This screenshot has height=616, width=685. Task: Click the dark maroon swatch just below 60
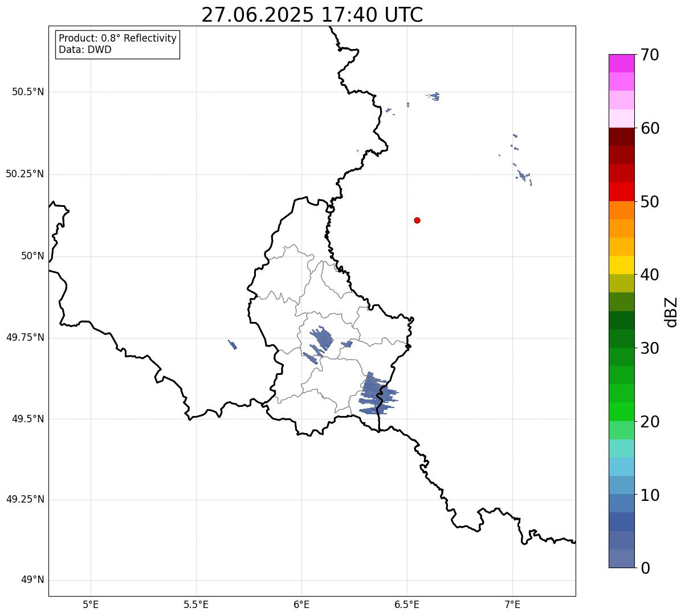[x=621, y=137]
